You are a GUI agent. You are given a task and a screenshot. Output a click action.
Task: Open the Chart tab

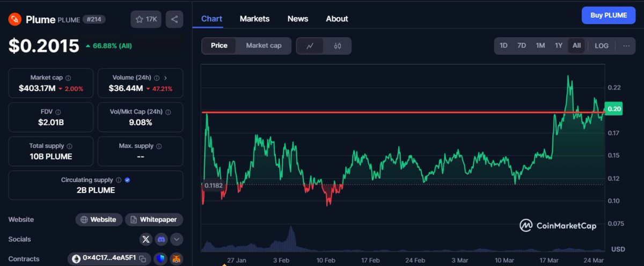coord(211,19)
